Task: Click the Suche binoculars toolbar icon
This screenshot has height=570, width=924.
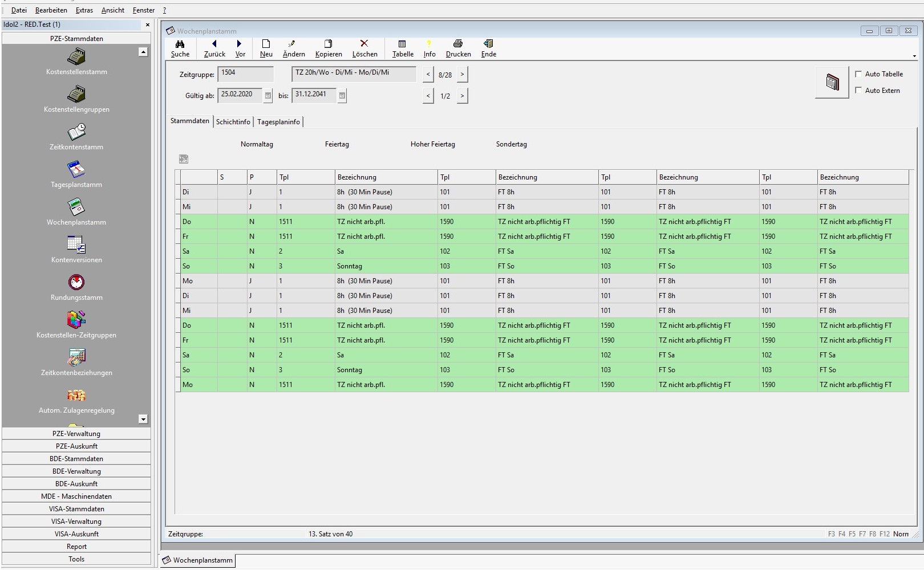Action: [x=180, y=44]
